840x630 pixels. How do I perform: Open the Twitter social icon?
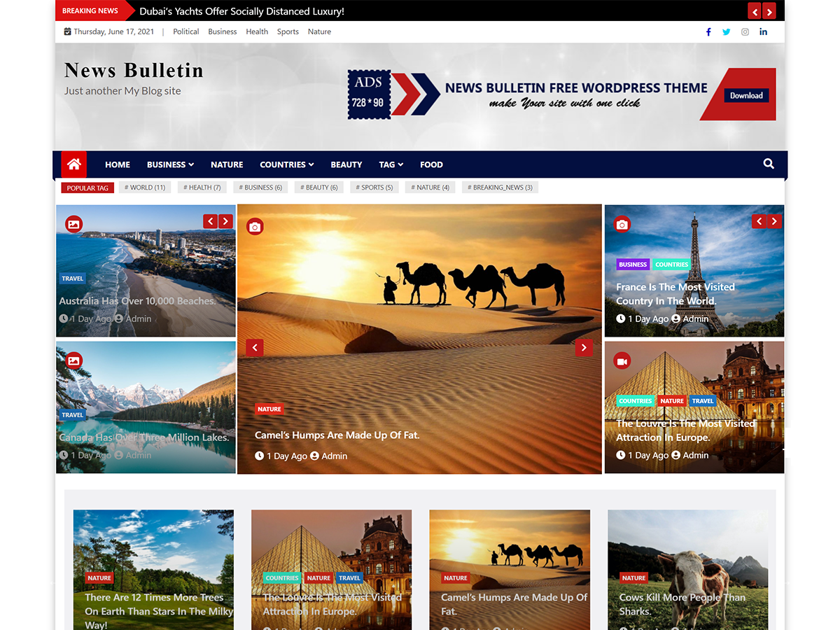tap(727, 31)
